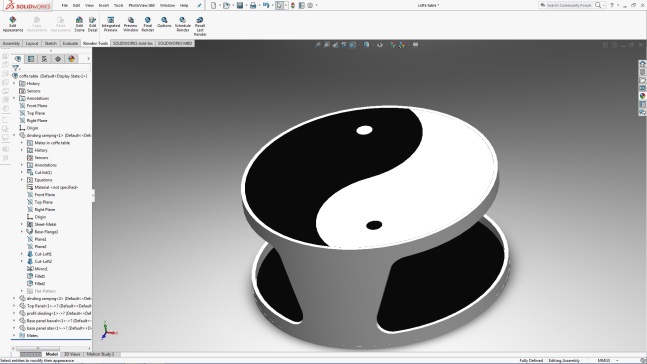The height and width of the screenshot is (364, 647).
Task: Open the Schedule Render tool
Action: click(183, 24)
